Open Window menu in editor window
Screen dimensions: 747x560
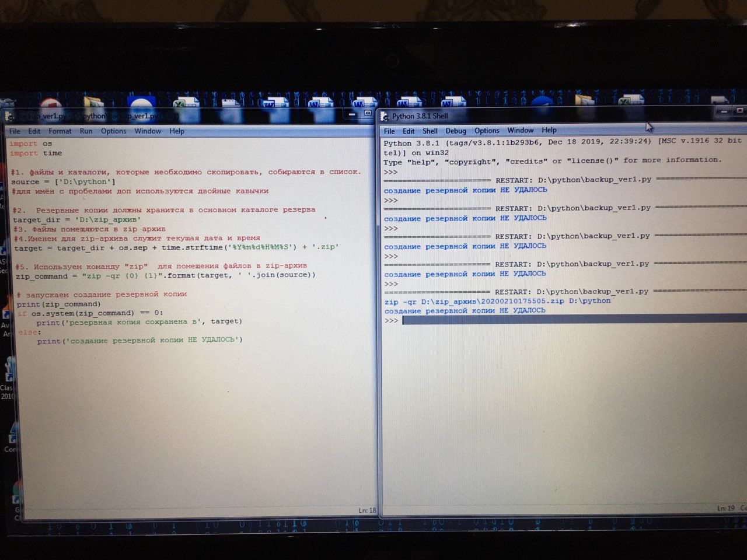[x=148, y=131]
